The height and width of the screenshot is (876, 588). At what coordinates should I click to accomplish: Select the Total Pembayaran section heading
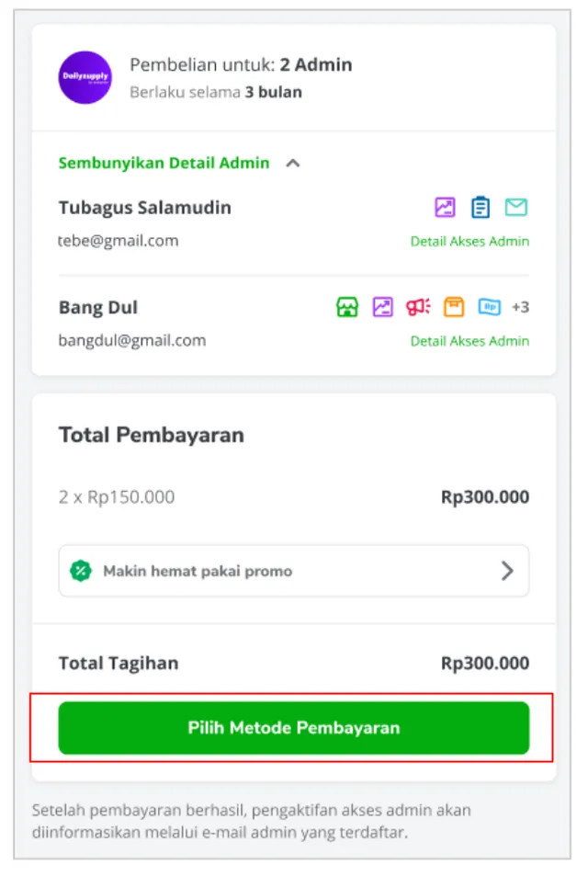pos(151,434)
